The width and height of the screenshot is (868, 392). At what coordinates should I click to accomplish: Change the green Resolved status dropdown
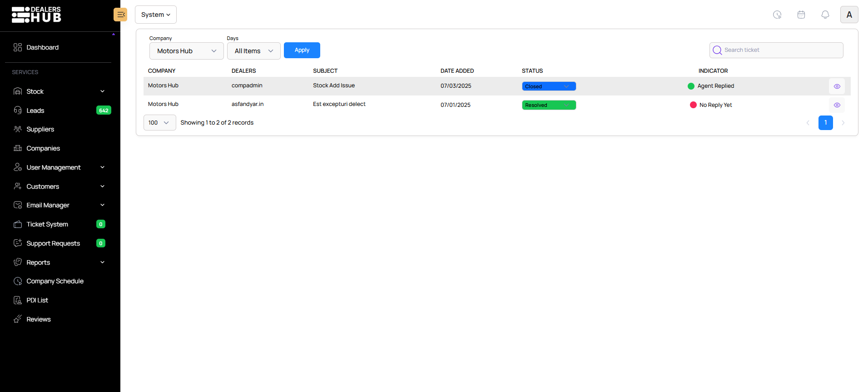point(548,105)
